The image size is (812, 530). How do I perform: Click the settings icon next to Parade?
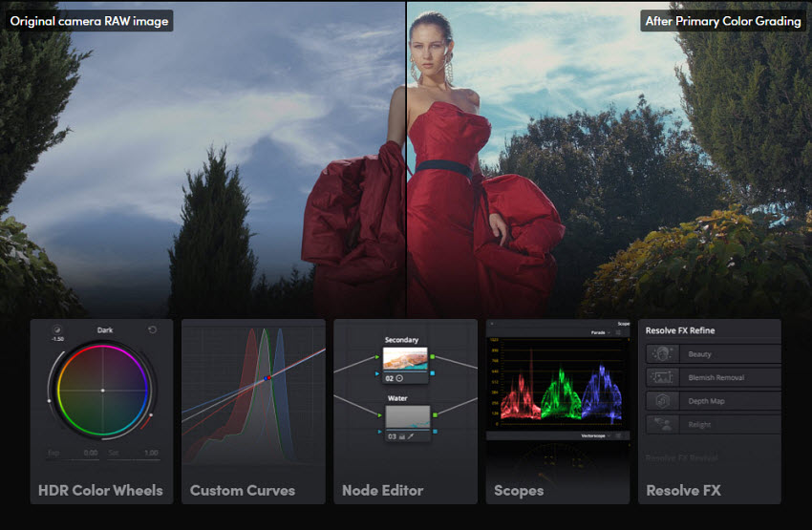[618, 333]
